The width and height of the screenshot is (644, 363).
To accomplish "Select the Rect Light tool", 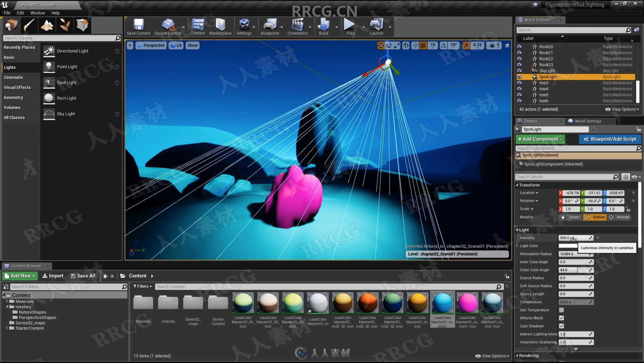I will tap(66, 98).
